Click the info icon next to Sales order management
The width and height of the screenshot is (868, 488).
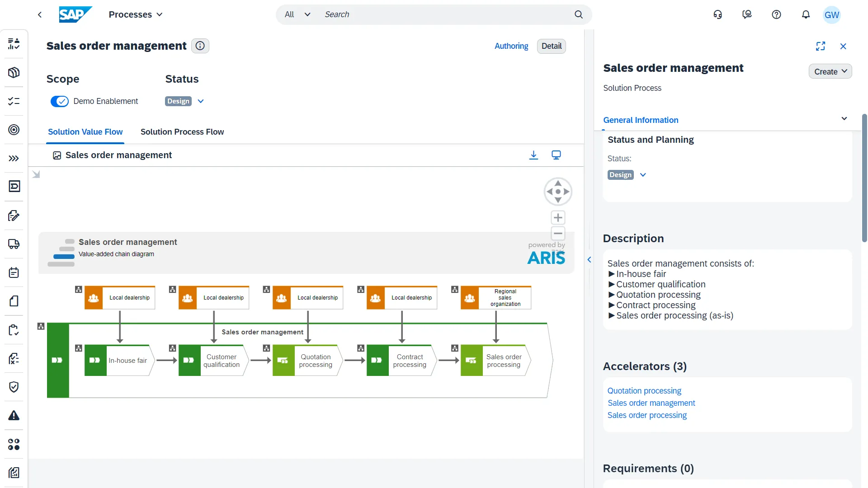[200, 46]
